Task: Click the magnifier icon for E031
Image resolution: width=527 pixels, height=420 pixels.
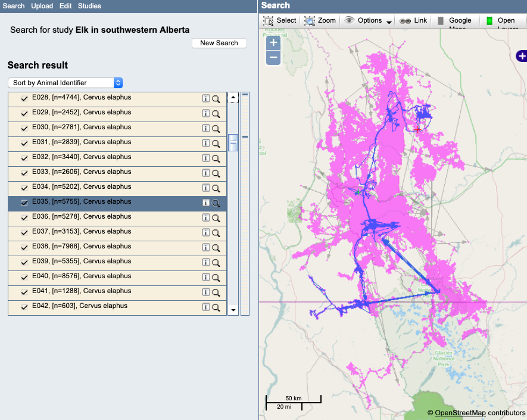Action: pyautogui.click(x=216, y=143)
